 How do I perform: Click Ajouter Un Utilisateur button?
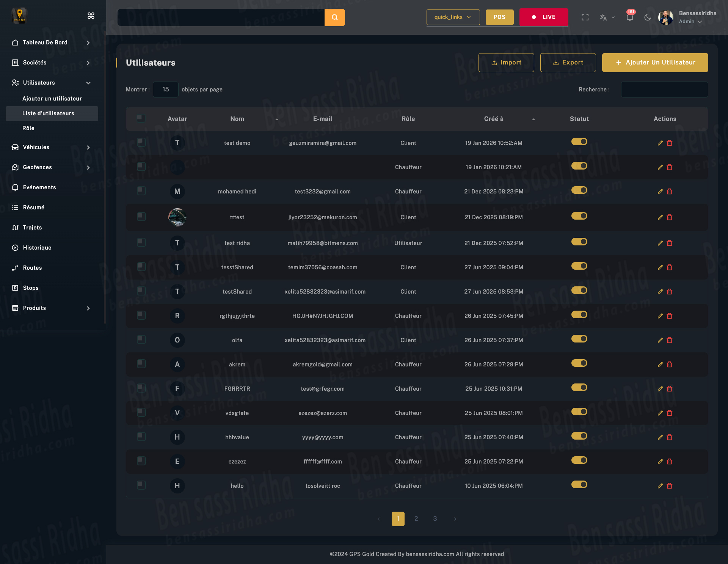click(x=655, y=63)
